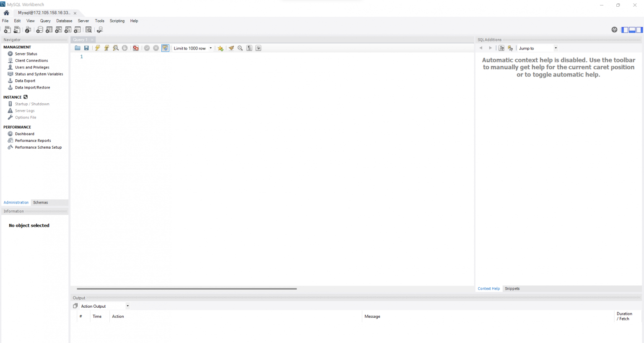Create a new schema in the connected server
The width and height of the screenshot is (644, 343).
click(39, 29)
